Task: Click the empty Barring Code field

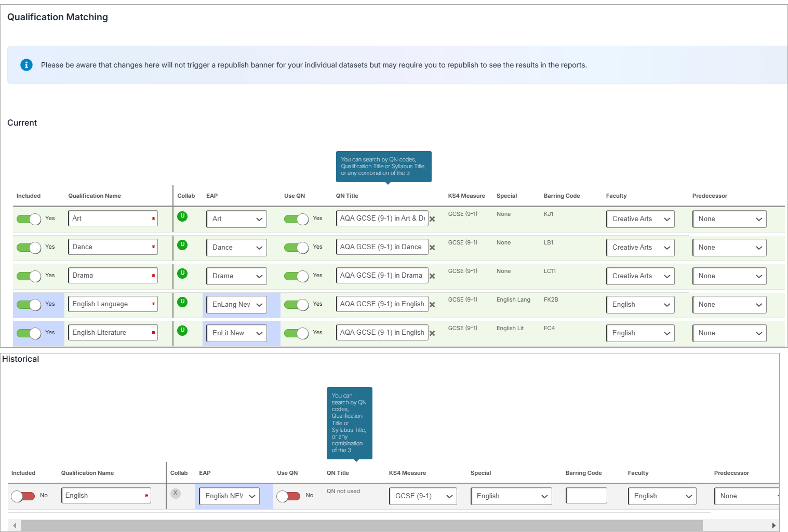Action: click(x=586, y=496)
